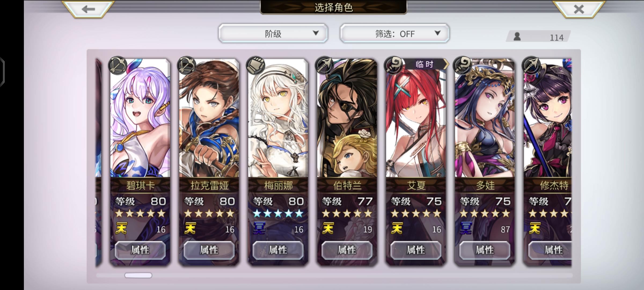644x290 pixels.
Task: Select the 拉克雷娅 character portrait
Action: tap(209, 118)
